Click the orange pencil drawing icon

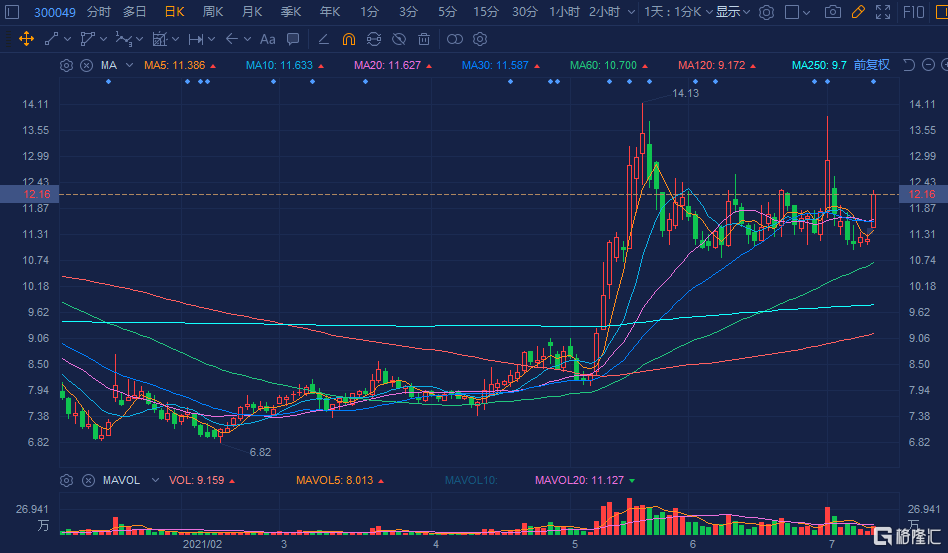(x=857, y=12)
